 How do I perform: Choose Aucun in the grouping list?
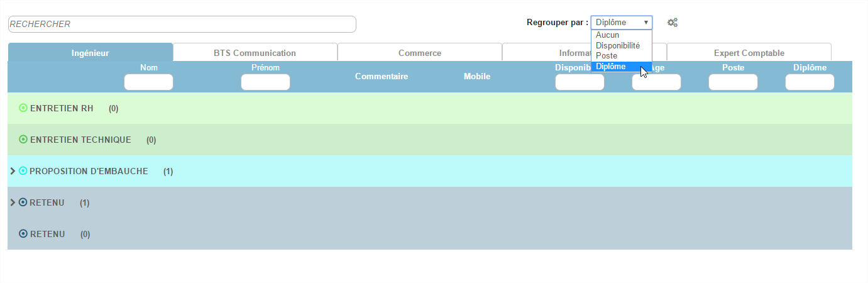click(608, 35)
